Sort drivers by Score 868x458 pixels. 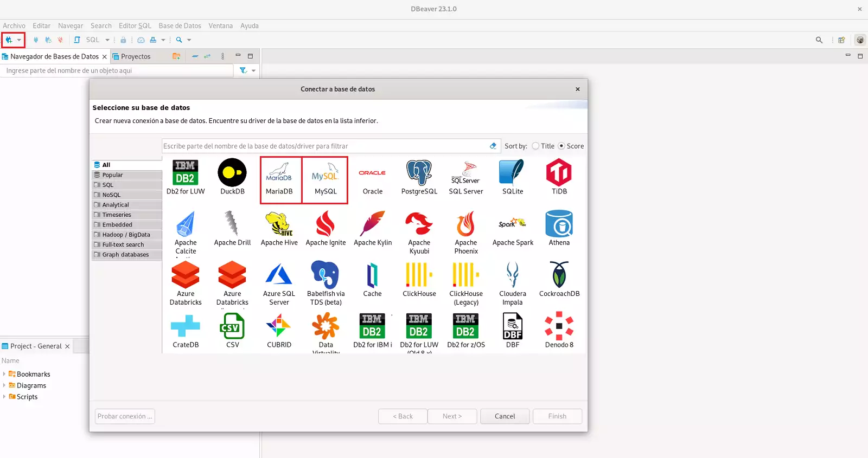click(561, 146)
